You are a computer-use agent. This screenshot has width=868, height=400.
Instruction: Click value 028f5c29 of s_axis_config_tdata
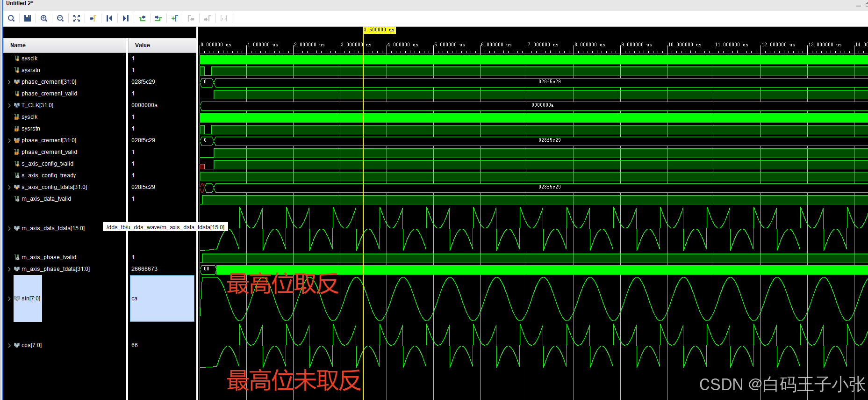(143, 187)
